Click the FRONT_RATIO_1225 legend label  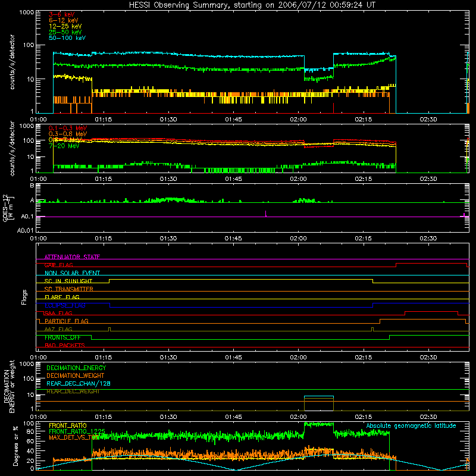(x=77, y=431)
